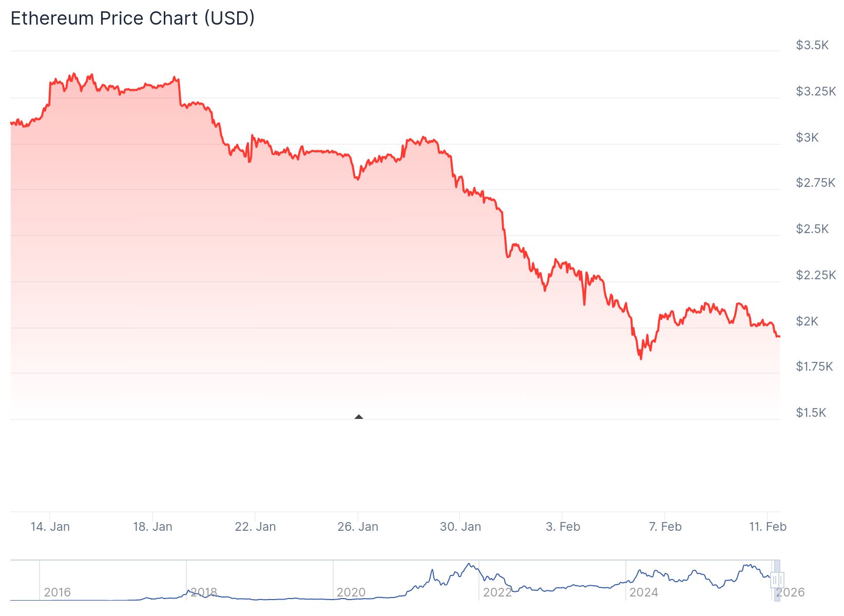Jump to 2024 in the navigator timeline

click(644, 592)
